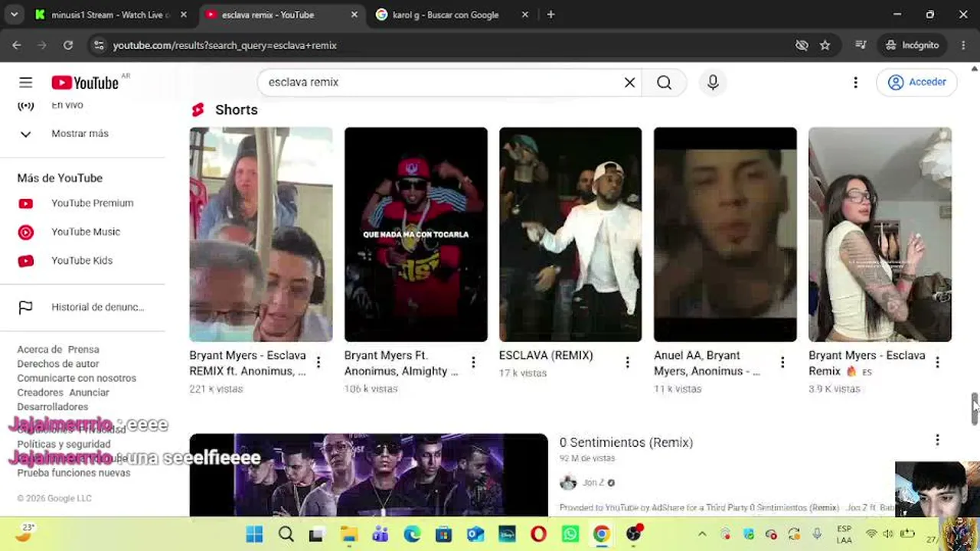Image resolution: width=980 pixels, height=551 pixels.
Task: Open the 'Acerca de' footer link
Action: [39, 350]
